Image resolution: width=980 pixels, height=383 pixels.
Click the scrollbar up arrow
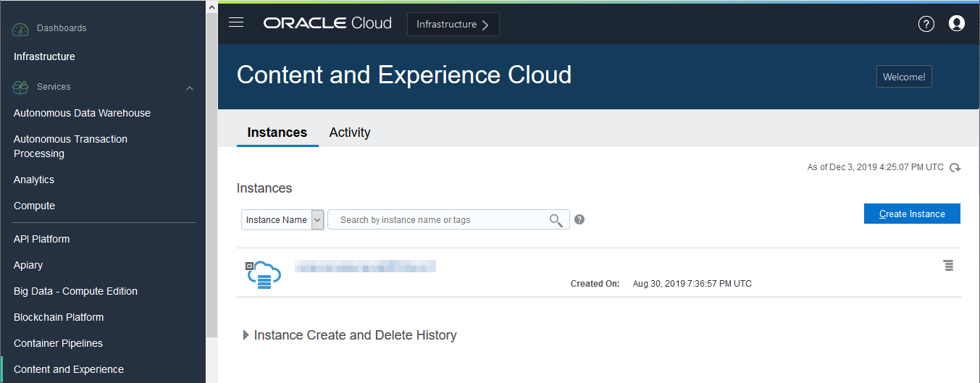(x=212, y=7)
